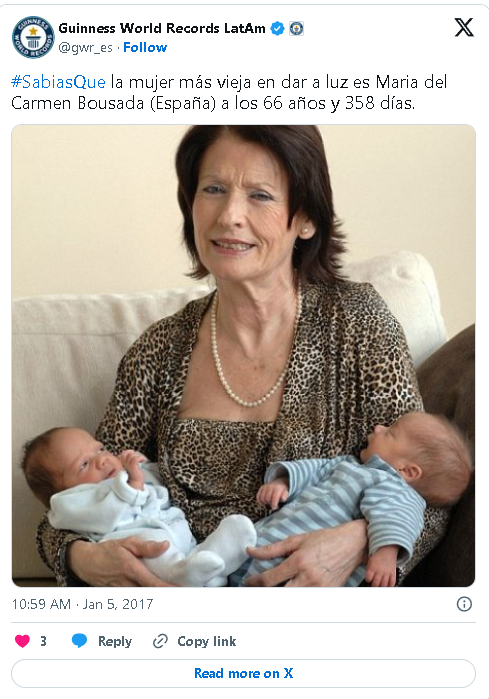
Task: Click the Guinness World Records LatAm name
Action: [162, 28]
